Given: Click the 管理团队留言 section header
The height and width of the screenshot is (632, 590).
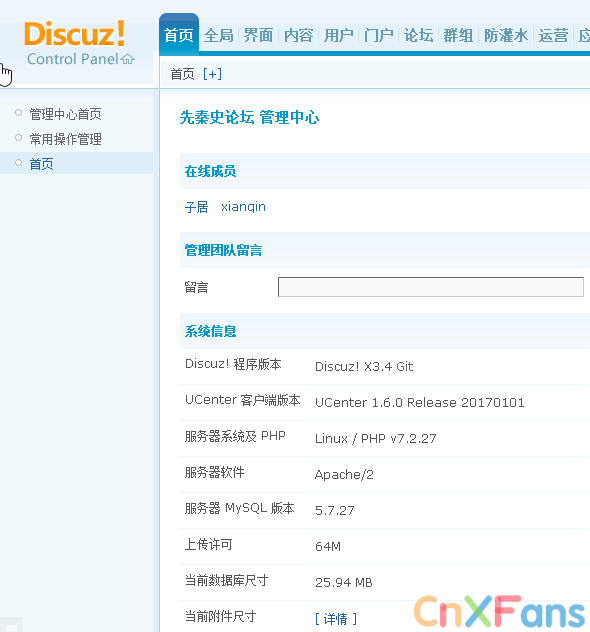Looking at the screenshot, I should pos(223,250).
